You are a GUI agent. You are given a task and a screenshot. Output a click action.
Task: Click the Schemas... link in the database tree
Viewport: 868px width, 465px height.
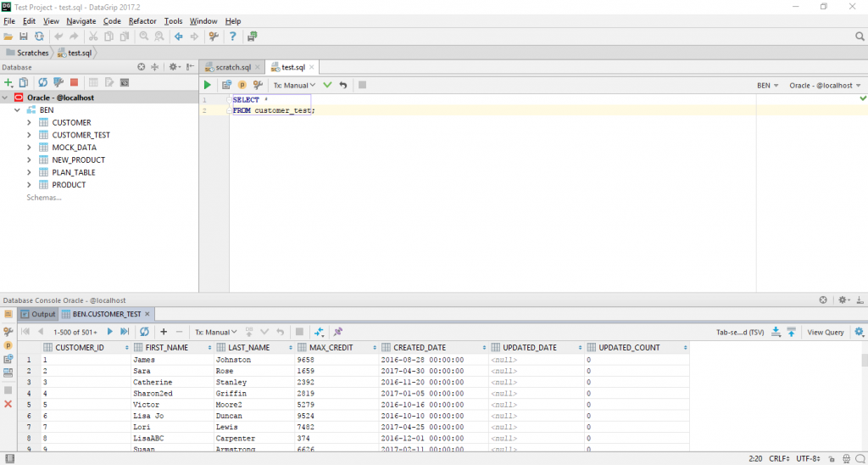[x=44, y=198]
